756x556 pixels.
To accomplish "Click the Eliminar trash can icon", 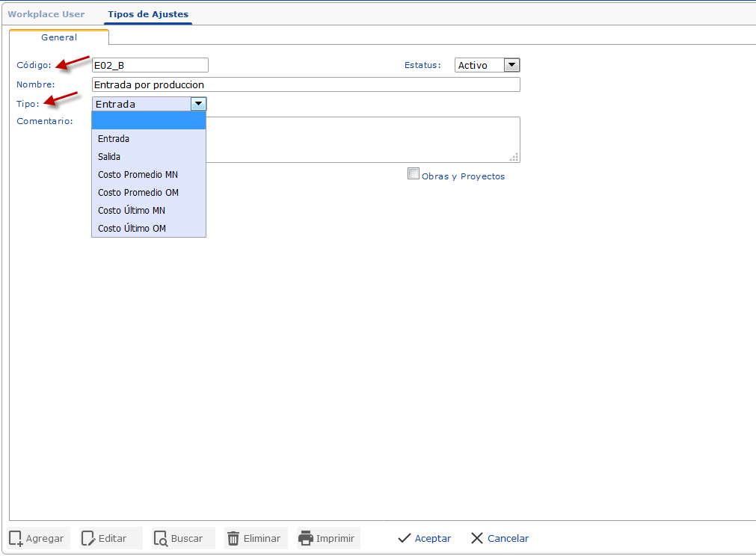I will point(233,538).
